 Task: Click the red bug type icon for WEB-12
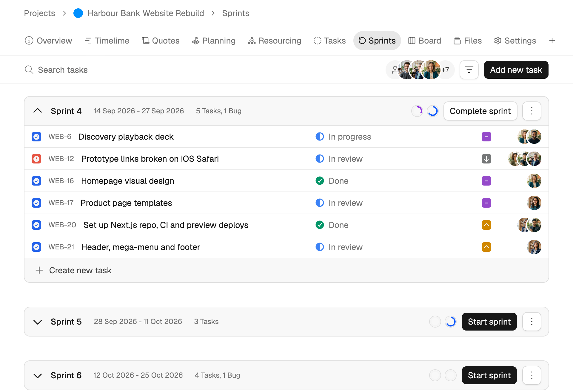36,159
